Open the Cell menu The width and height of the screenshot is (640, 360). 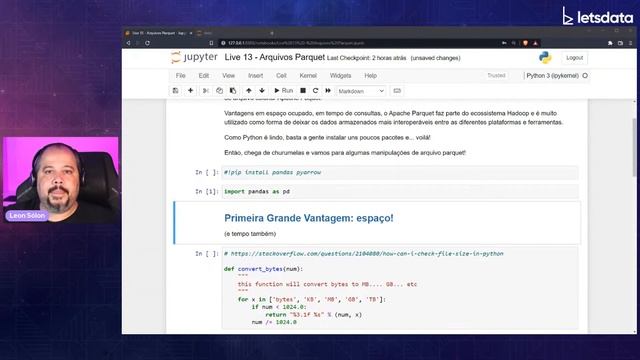pos(281,76)
